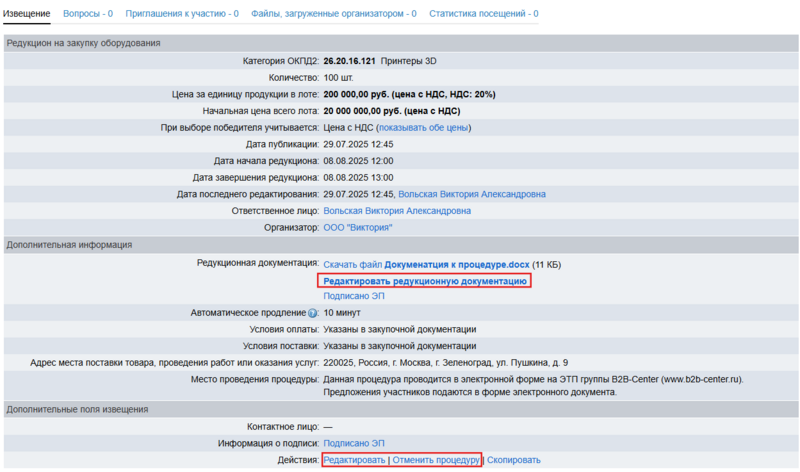
Task: Click the Дополнительные поля извещения section header
Action: pyautogui.click(x=77, y=409)
